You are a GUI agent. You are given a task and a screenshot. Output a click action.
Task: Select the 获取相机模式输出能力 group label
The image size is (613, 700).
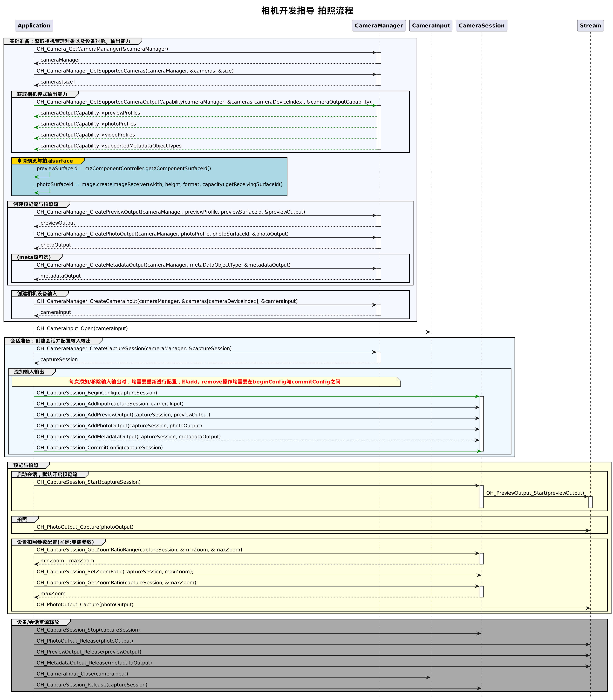(42, 94)
